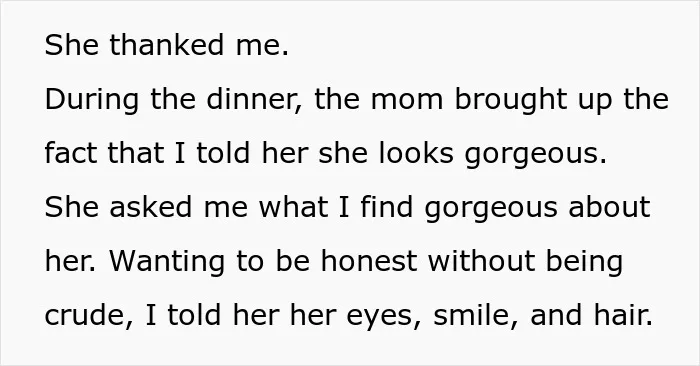Click the word "During"

coord(92,99)
